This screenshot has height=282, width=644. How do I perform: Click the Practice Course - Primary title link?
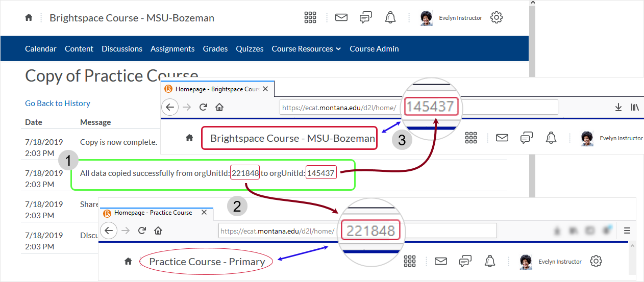207,262
